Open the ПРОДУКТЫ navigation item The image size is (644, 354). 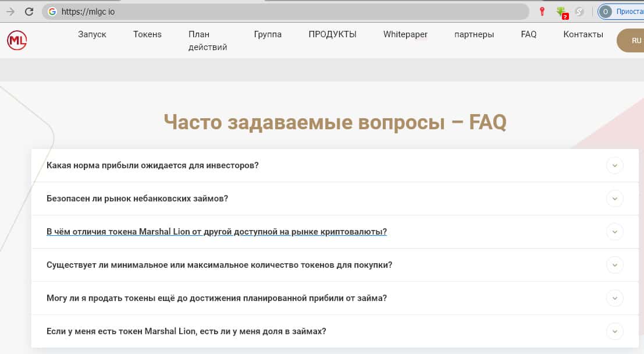(332, 34)
